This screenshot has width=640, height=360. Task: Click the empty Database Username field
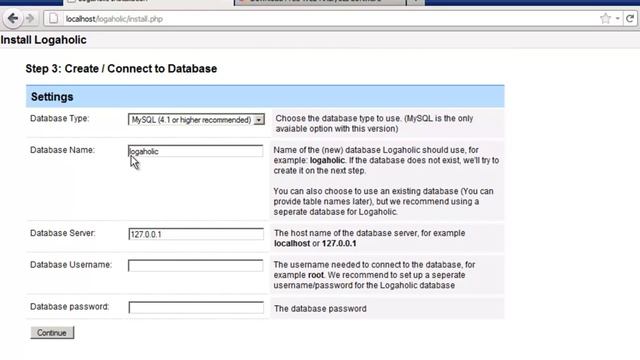(x=196, y=265)
